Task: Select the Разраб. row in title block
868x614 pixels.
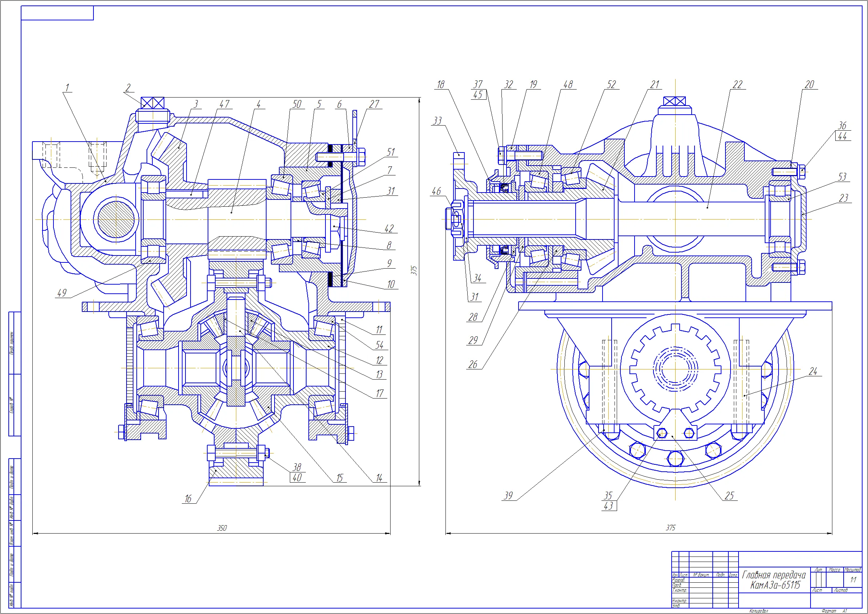Action: tap(705, 580)
